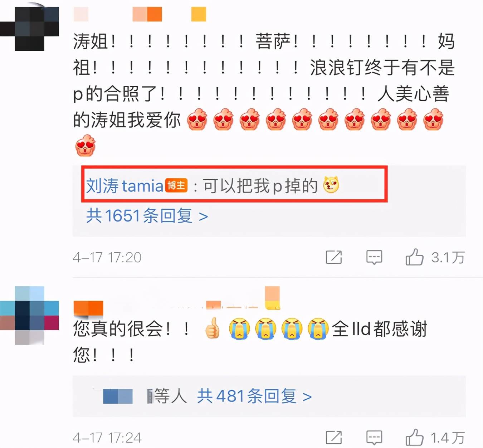Screen dimensions: 483x448
Task: Tap the yellow membership badge near first username
Action: [x=199, y=14]
